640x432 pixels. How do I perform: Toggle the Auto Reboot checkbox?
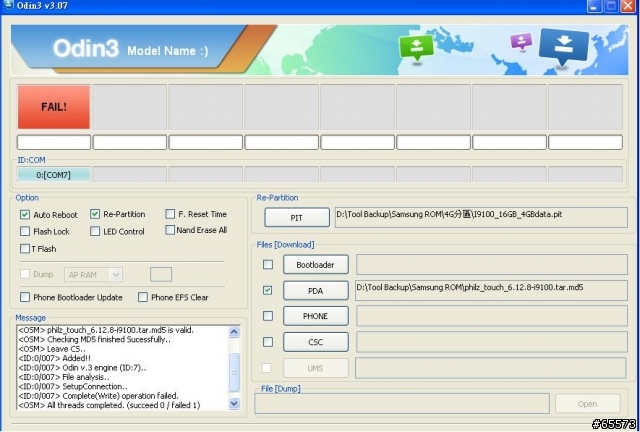[x=25, y=214]
